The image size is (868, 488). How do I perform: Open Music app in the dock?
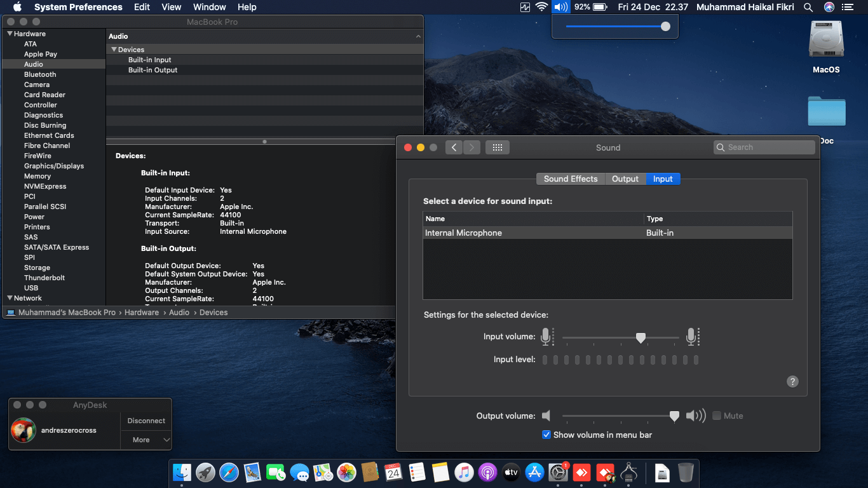click(x=465, y=472)
